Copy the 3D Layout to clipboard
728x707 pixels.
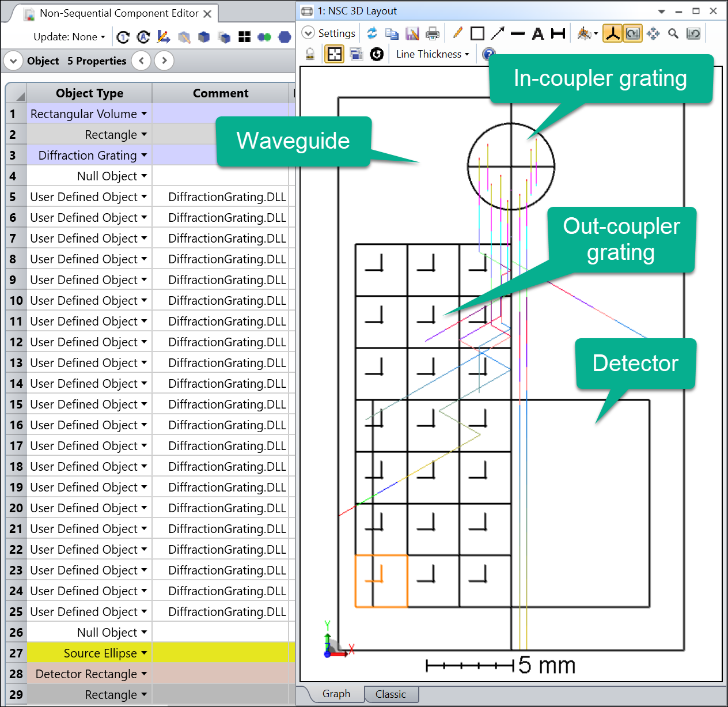[x=392, y=33]
